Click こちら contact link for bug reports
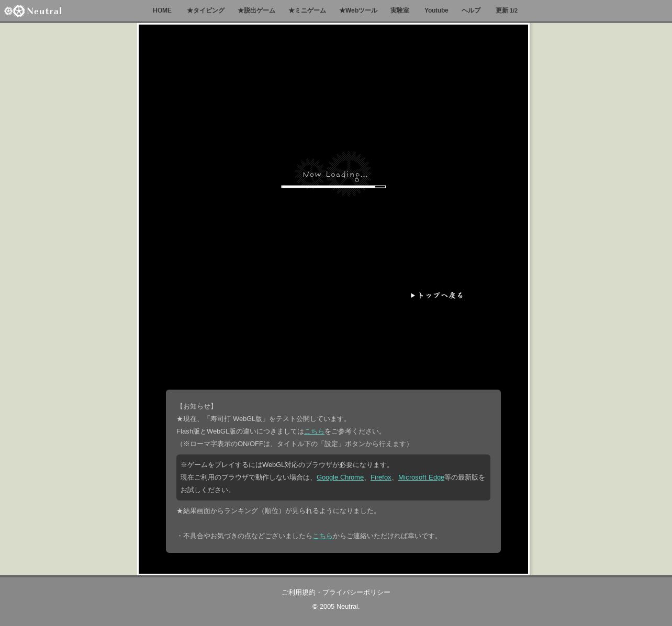The image size is (672, 626). click(x=322, y=536)
